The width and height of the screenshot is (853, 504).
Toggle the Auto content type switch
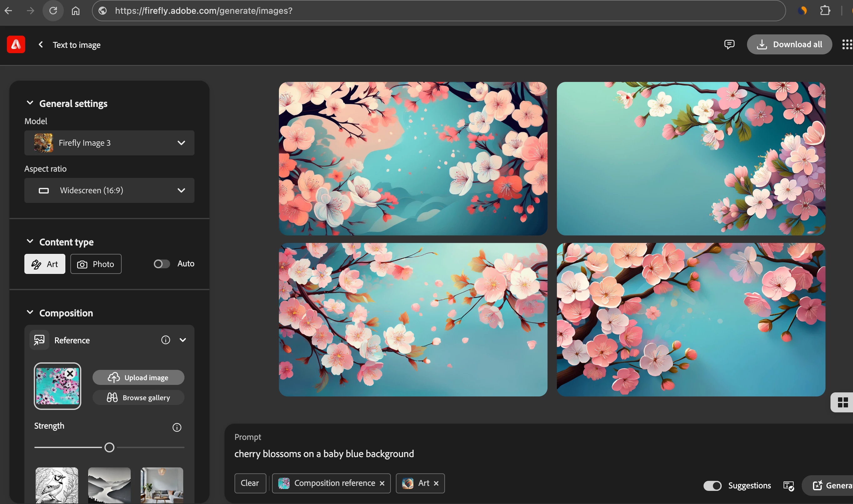tap(162, 264)
